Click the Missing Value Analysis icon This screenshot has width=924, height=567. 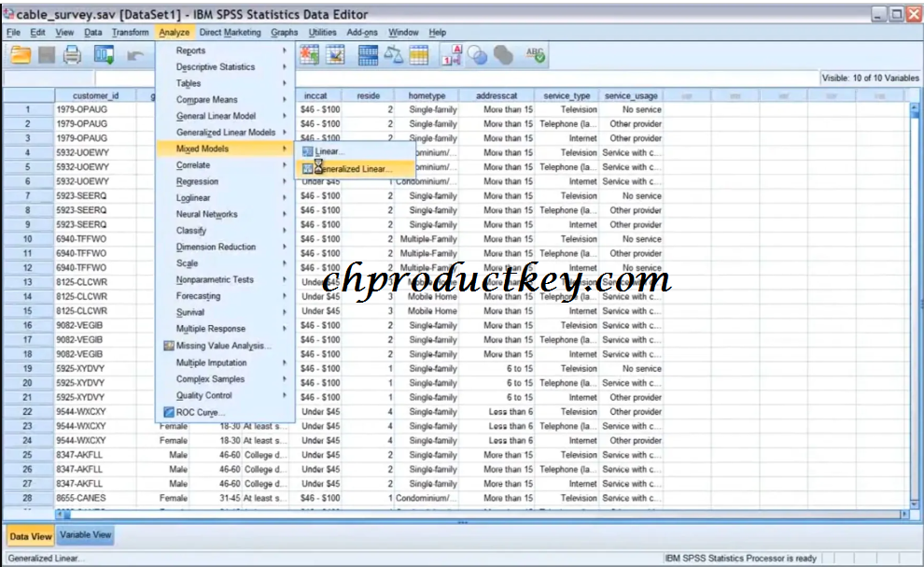[169, 346]
